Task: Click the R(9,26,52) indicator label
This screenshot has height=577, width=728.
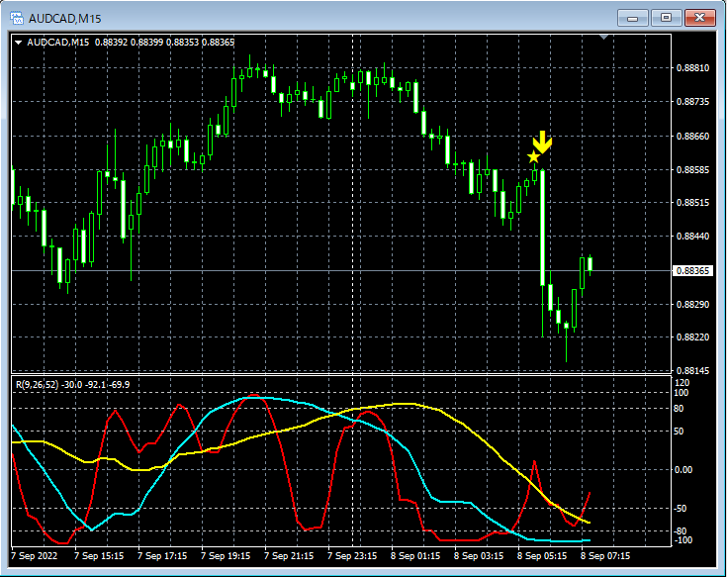Action: [x=38, y=385]
